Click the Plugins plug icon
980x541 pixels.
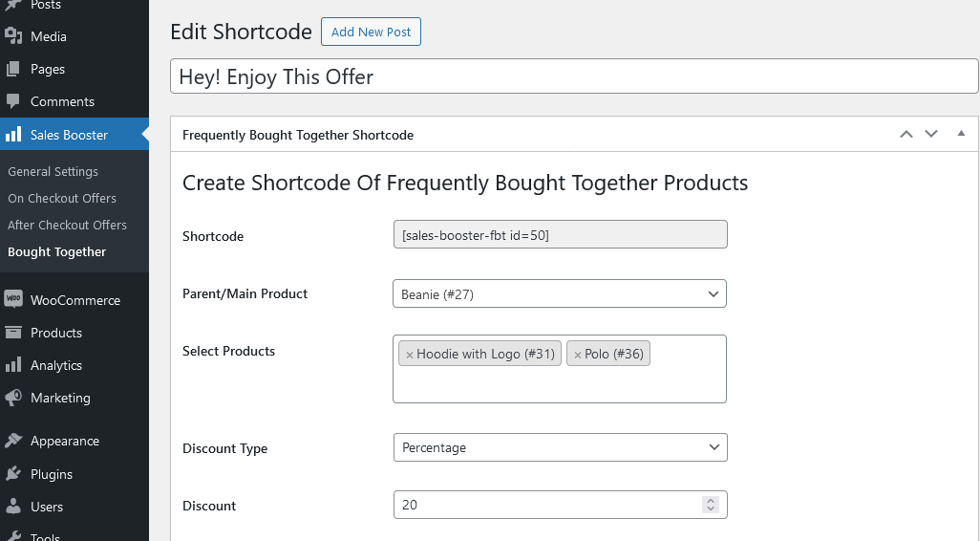[x=13, y=473]
